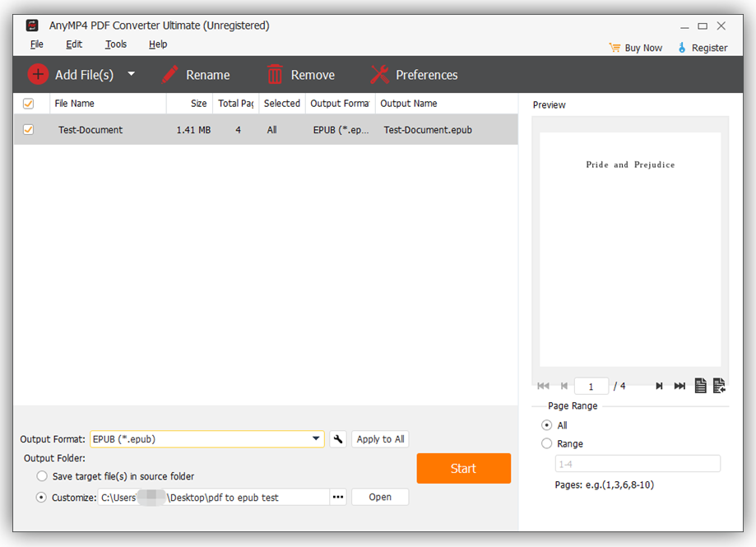The image size is (756, 547).
Task: Click the Total Pages column header
Action: coord(236,104)
